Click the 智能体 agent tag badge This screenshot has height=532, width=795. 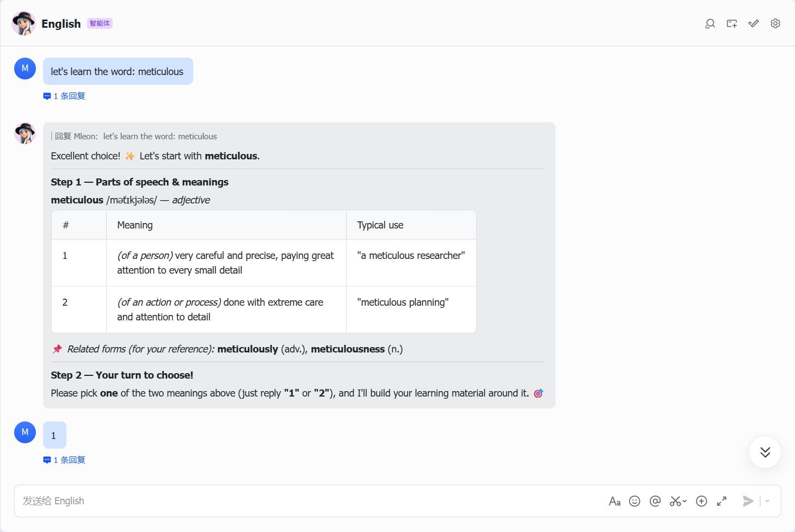pyautogui.click(x=100, y=23)
